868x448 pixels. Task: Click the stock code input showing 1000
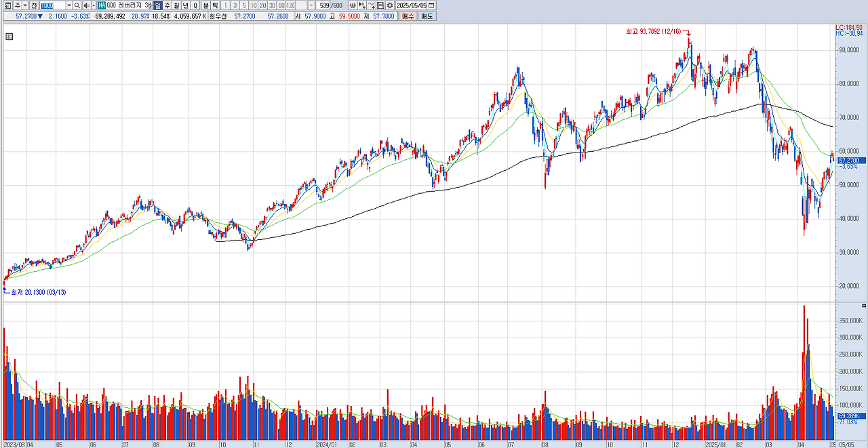[x=52, y=5]
